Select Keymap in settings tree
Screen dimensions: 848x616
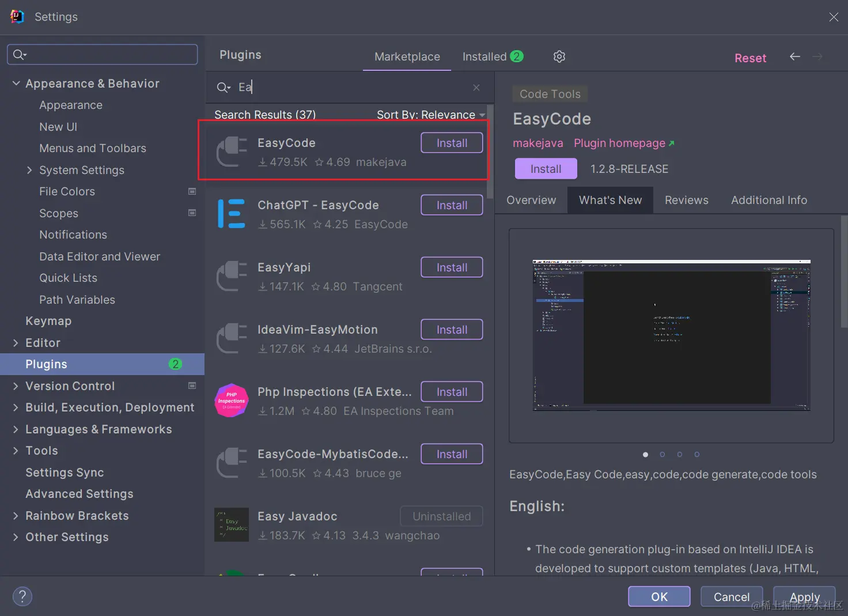coord(48,321)
